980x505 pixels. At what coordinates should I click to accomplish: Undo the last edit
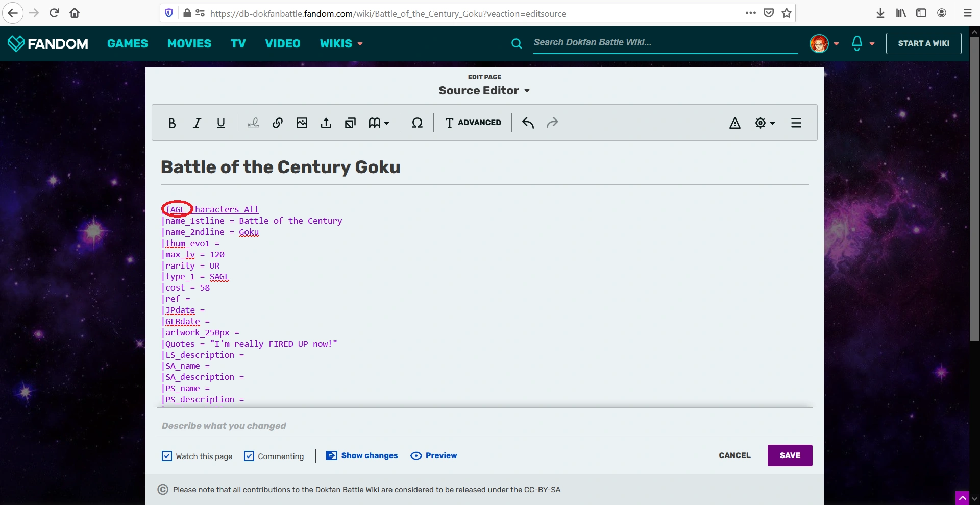[x=528, y=123]
